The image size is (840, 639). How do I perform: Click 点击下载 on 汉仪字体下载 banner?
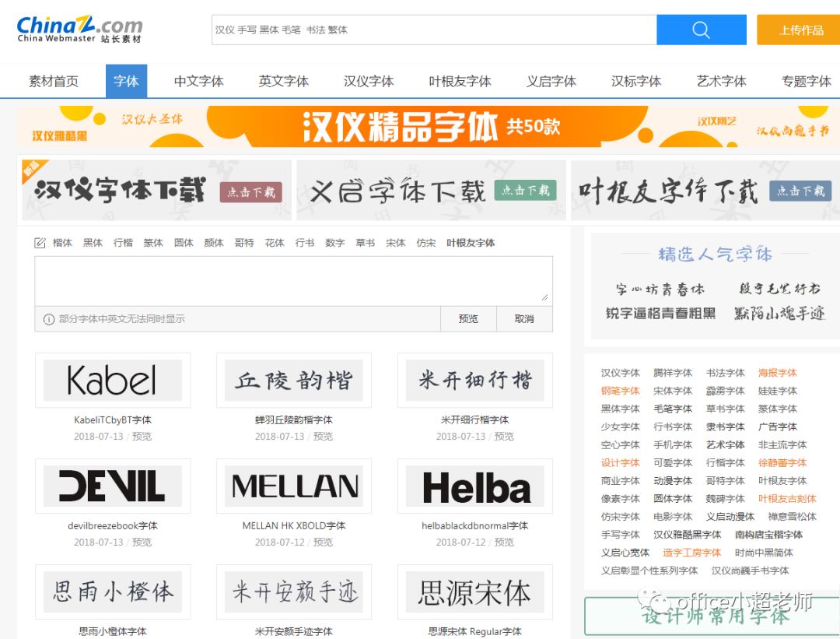tap(250, 192)
